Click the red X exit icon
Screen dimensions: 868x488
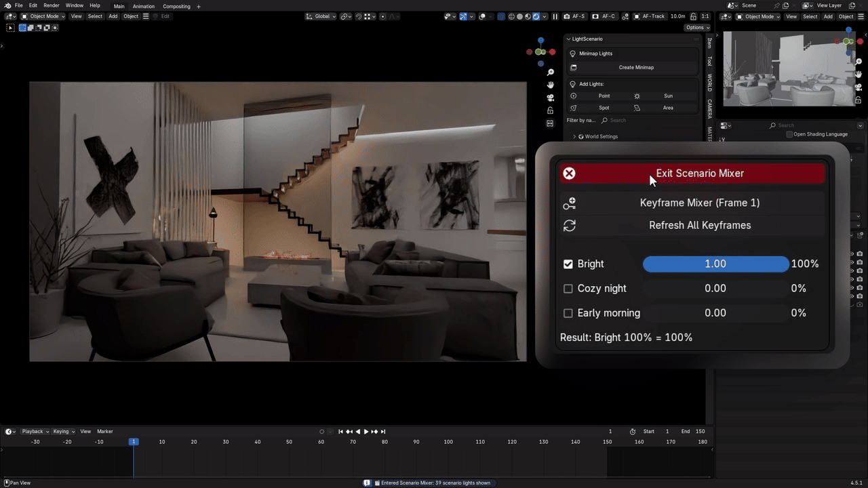pyautogui.click(x=569, y=174)
